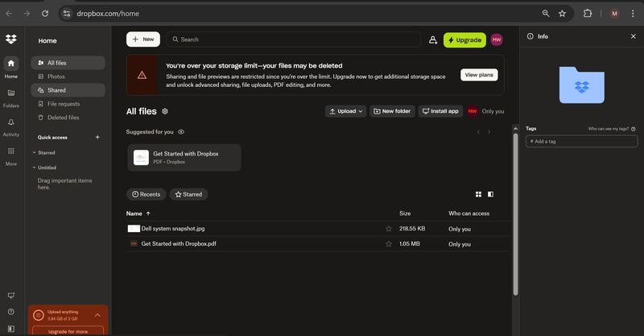Viewport: 644px width, 336px height.
Task: Open the More apps grid icon
Action: tap(11, 151)
